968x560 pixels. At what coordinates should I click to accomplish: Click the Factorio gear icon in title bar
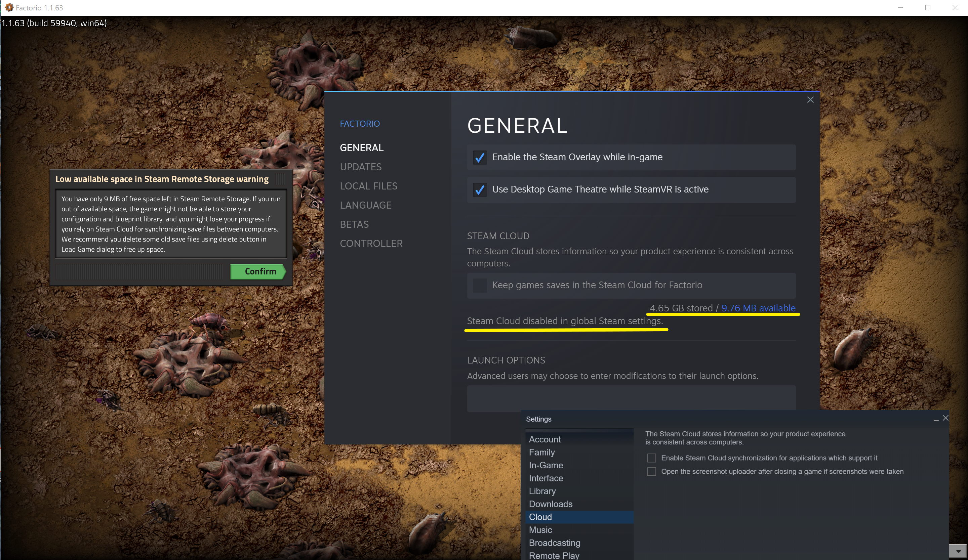pyautogui.click(x=9, y=8)
